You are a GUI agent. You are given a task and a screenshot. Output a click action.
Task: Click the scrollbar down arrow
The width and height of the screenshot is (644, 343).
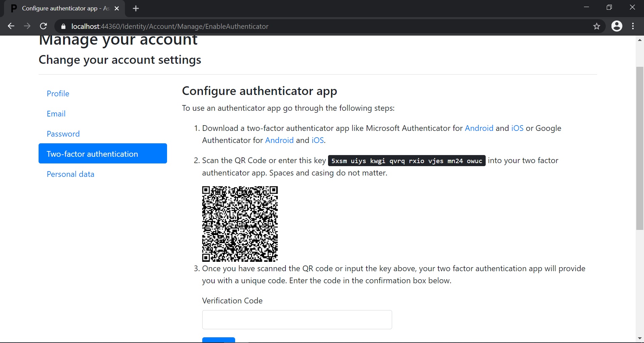(640, 338)
